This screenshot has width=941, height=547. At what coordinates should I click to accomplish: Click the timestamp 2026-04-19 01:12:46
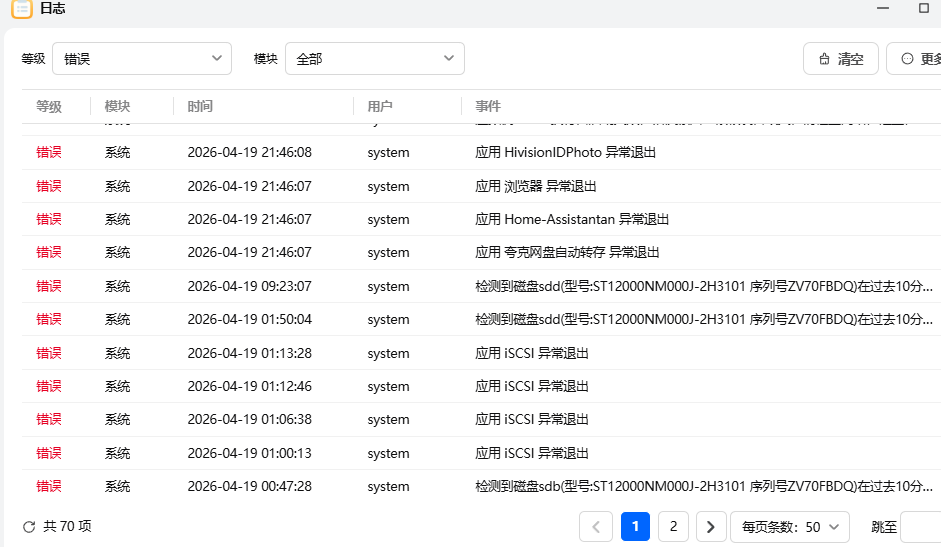(x=250, y=387)
